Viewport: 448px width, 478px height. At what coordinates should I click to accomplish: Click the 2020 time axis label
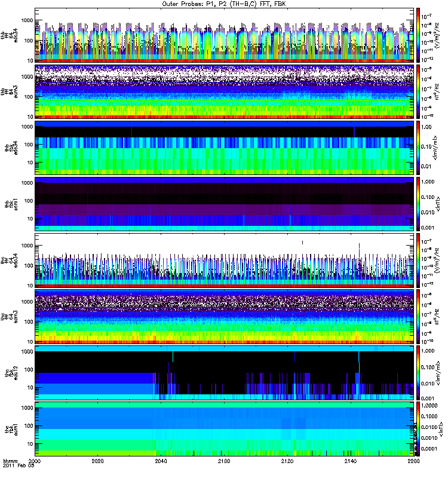point(99,462)
